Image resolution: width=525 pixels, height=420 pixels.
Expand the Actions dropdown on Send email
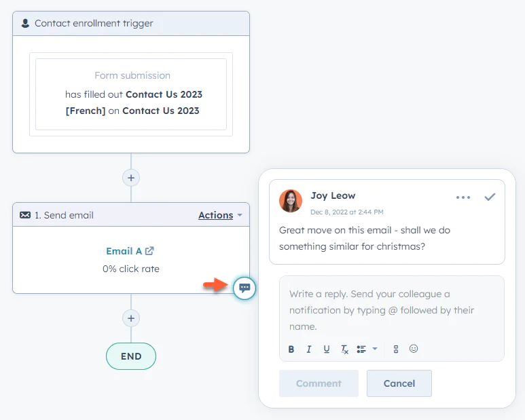click(x=220, y=215)
